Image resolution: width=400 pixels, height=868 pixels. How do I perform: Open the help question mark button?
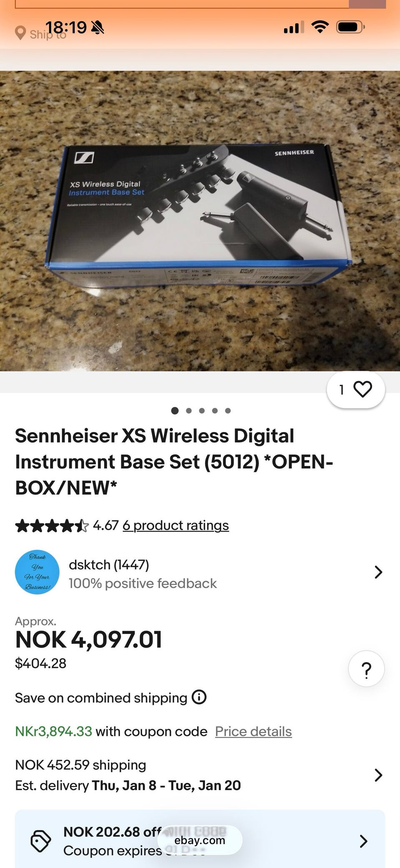tap(366, 669)
